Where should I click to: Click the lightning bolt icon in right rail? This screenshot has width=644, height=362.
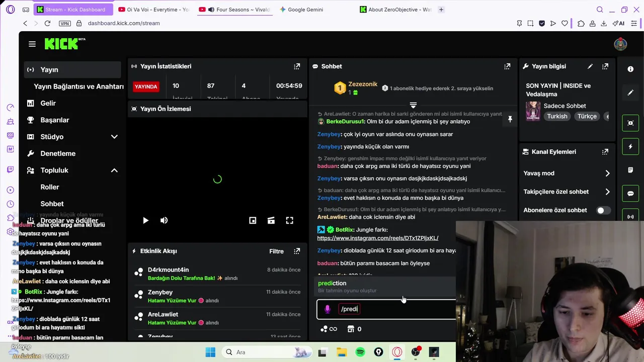(630, 147)
